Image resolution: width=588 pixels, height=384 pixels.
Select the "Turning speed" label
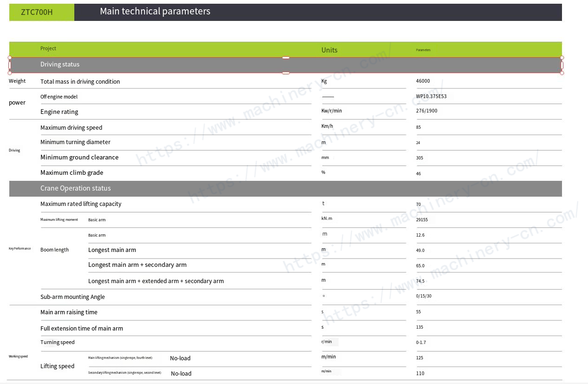tap(58, 342)
